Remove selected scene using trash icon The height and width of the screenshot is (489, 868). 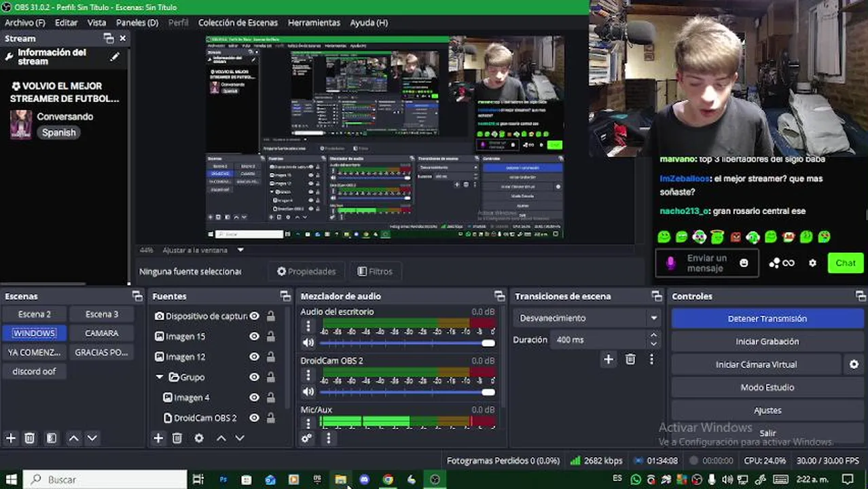[x=30, y=438]
